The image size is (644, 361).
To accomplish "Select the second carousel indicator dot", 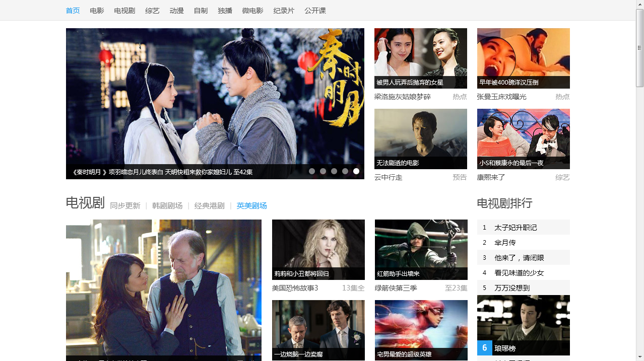I will 323,171.
